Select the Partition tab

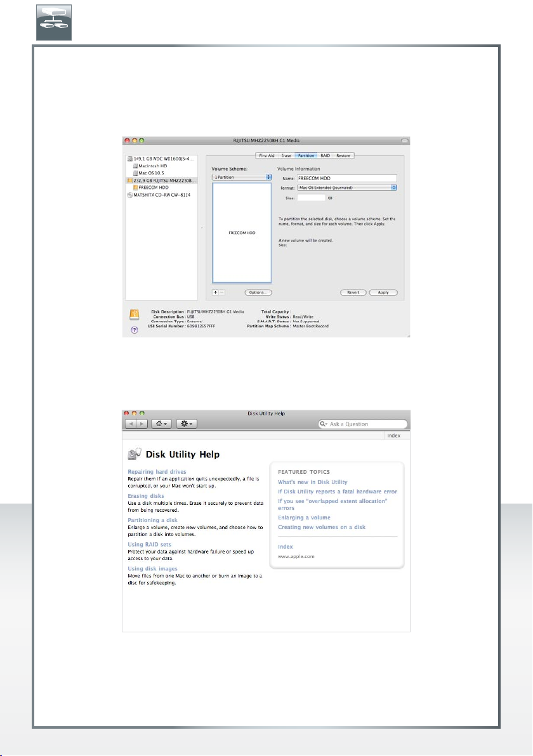(306, 156)
